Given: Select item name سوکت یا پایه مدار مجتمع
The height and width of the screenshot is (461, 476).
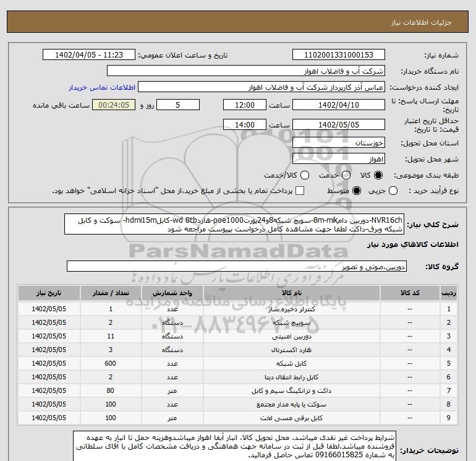Looking at the screenshot, I should [x=291, y=405].
